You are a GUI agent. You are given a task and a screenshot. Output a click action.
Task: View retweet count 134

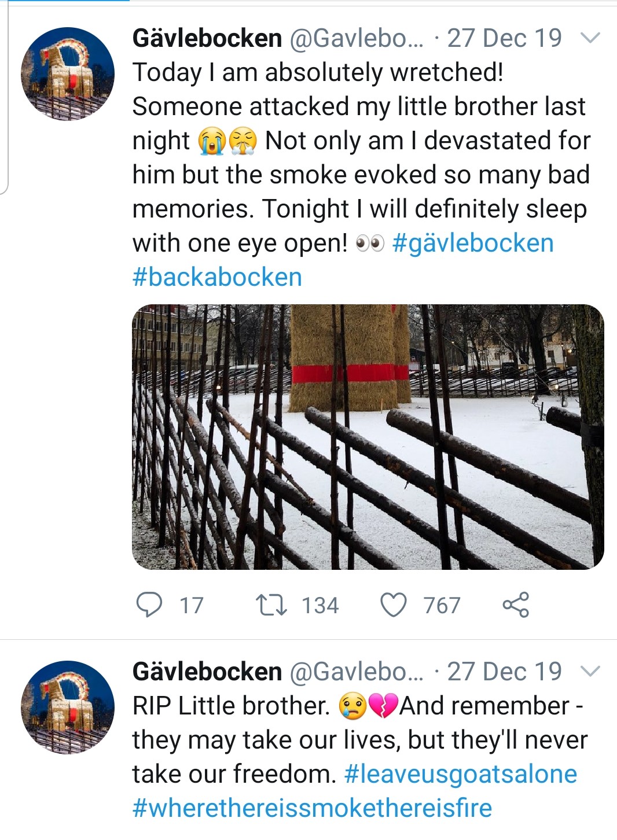(x=319, y=606)
